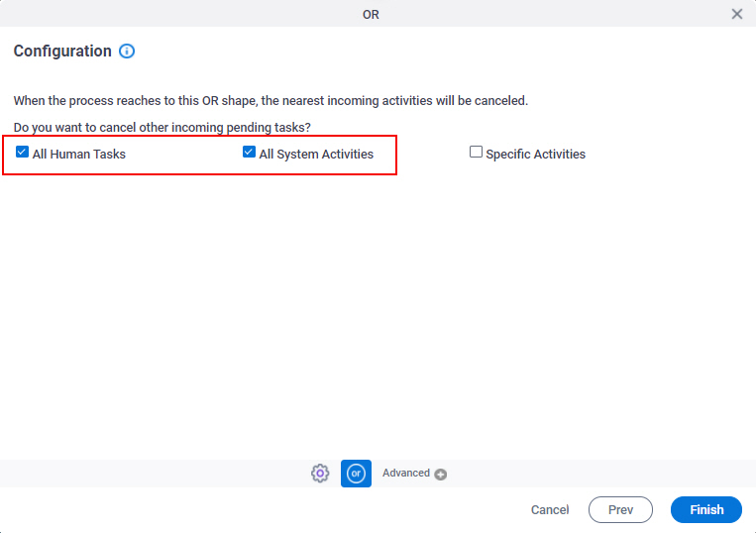Uncheck the All Human Tasks checkbox
The image size is (756, 533).
pos(22,152)
